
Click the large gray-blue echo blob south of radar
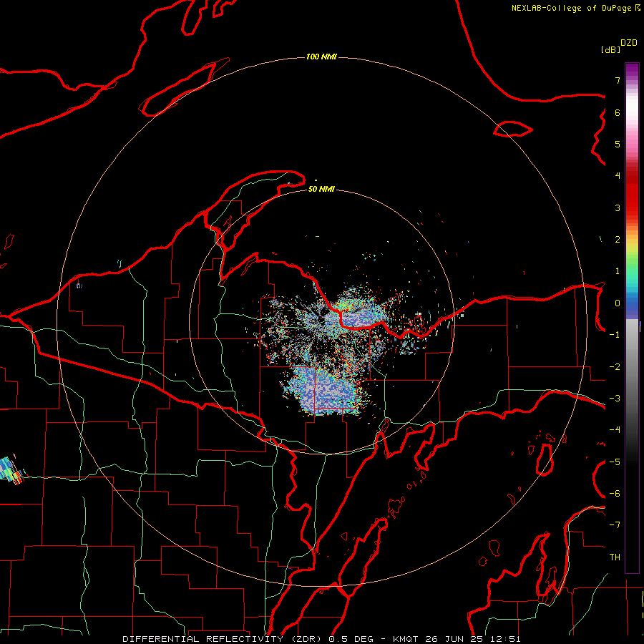coord(324,390)
